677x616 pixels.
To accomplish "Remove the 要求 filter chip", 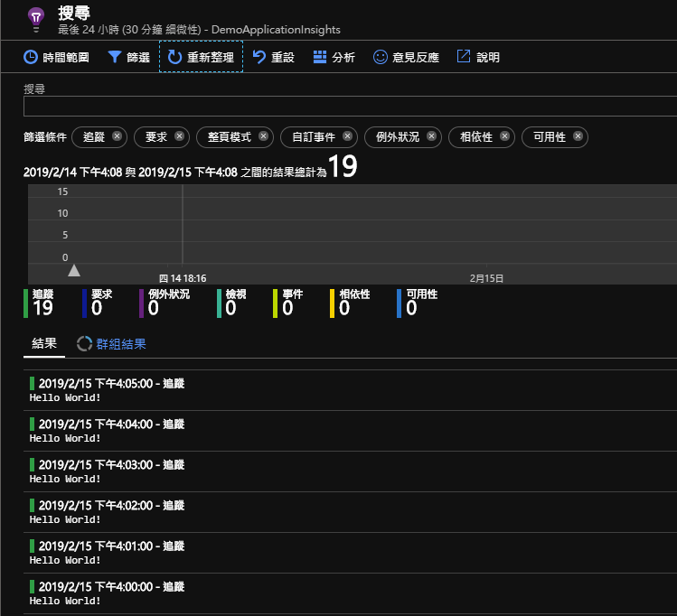I will pyautogui.click(x=179, y=136).
